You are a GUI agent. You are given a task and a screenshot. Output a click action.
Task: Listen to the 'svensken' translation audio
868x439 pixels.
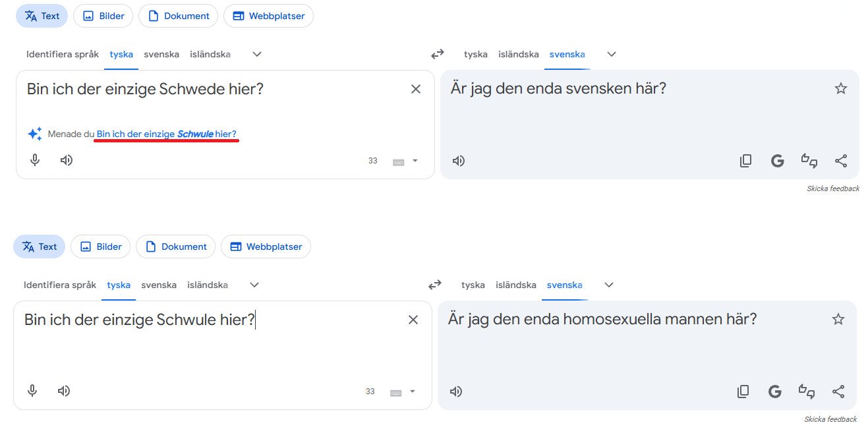(459, 161)
